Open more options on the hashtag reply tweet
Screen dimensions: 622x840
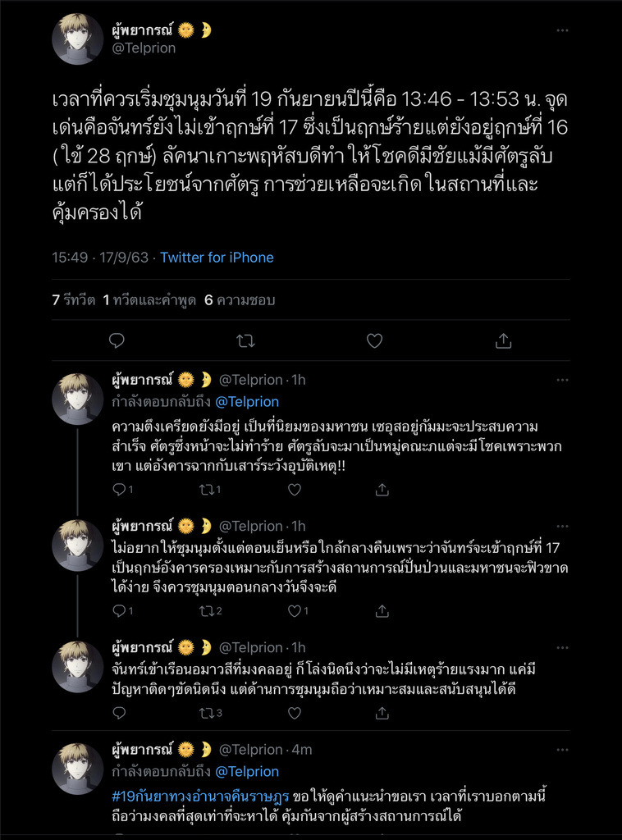pos(562,749)
